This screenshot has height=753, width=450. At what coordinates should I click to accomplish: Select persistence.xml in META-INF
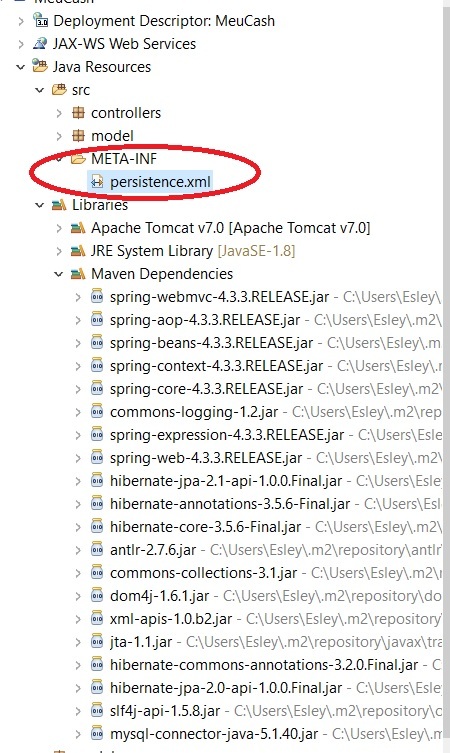point(160,182)
